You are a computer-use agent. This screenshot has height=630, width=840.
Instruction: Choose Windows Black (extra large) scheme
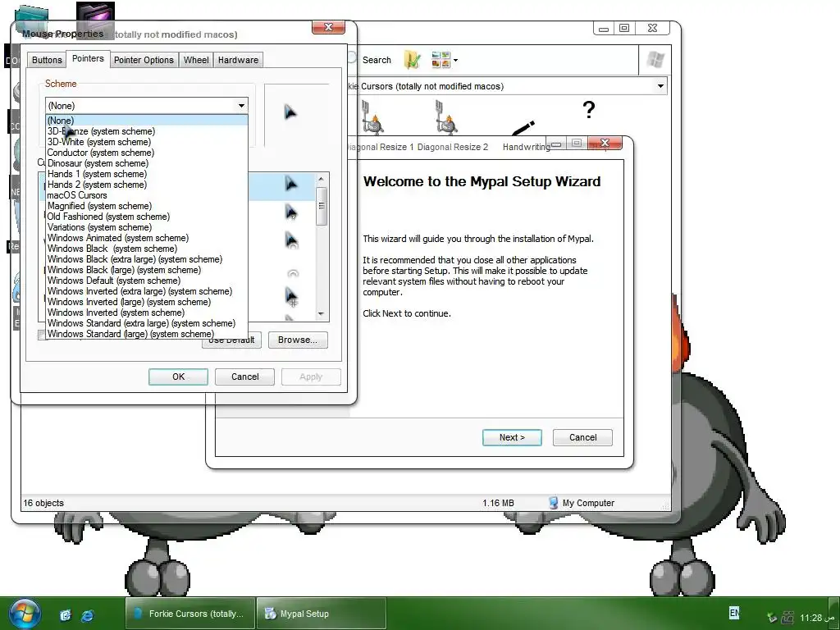tap(147, 259)
